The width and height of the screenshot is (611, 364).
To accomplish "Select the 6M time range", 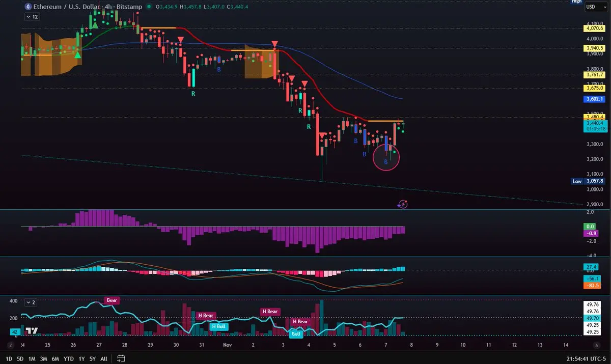I will click(x=55, y=358).
